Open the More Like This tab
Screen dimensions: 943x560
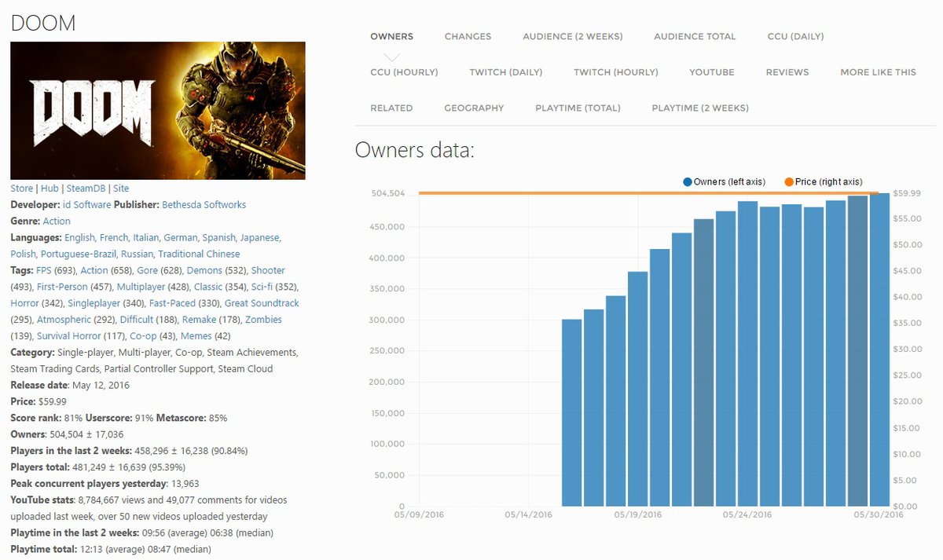point(878,72)
